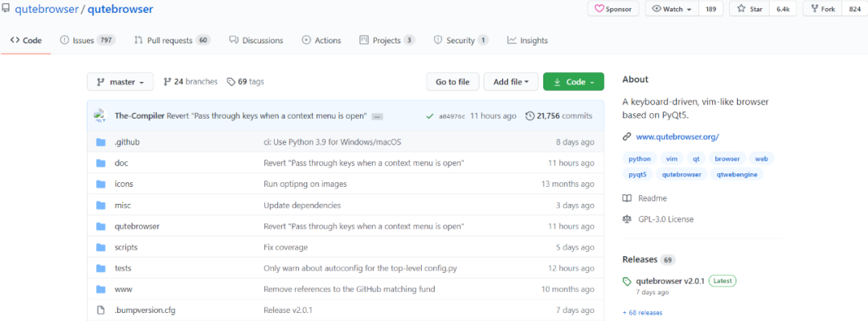Open the Discussions tab
868x321 pixels.
(x=256, y=40)
